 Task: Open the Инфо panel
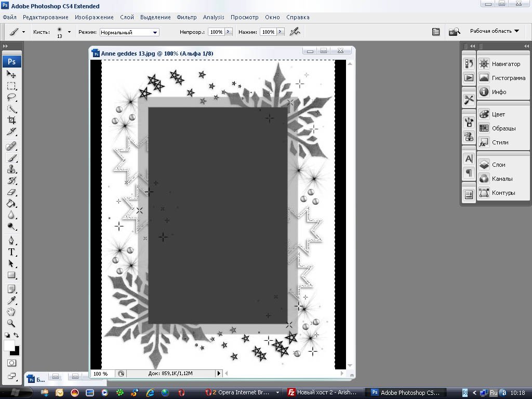point(503,91)
